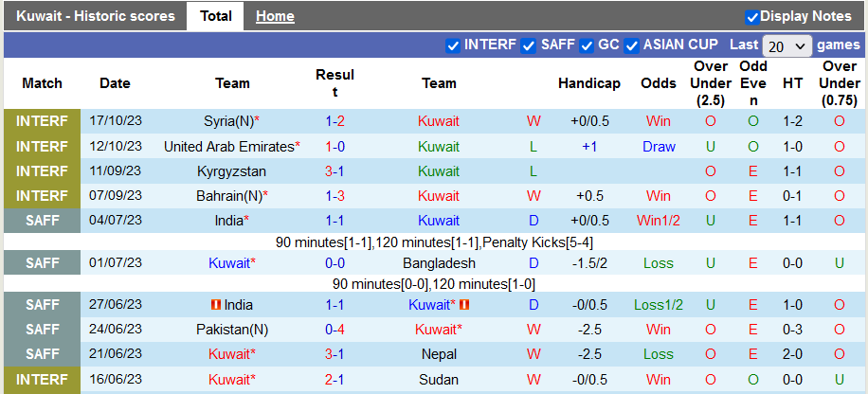868x394 pixels.
Task: Open the Kyrgyzstan team link
Action: click(232, 171)
